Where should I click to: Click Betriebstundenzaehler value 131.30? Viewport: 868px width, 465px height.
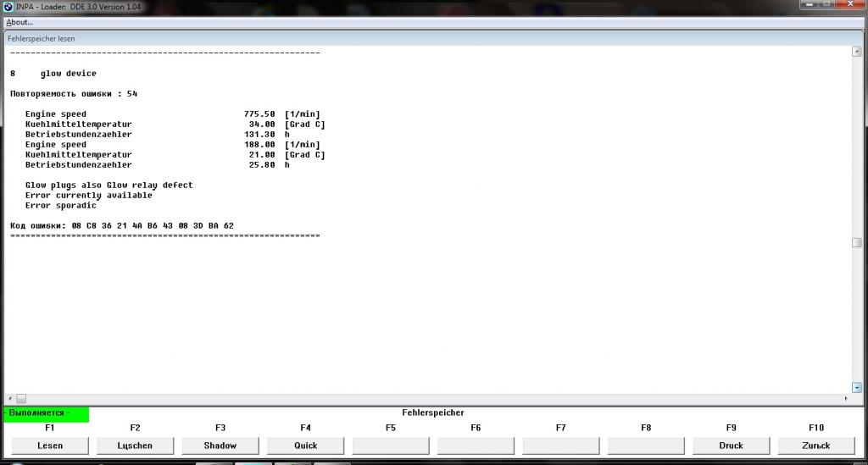point(259,135)
